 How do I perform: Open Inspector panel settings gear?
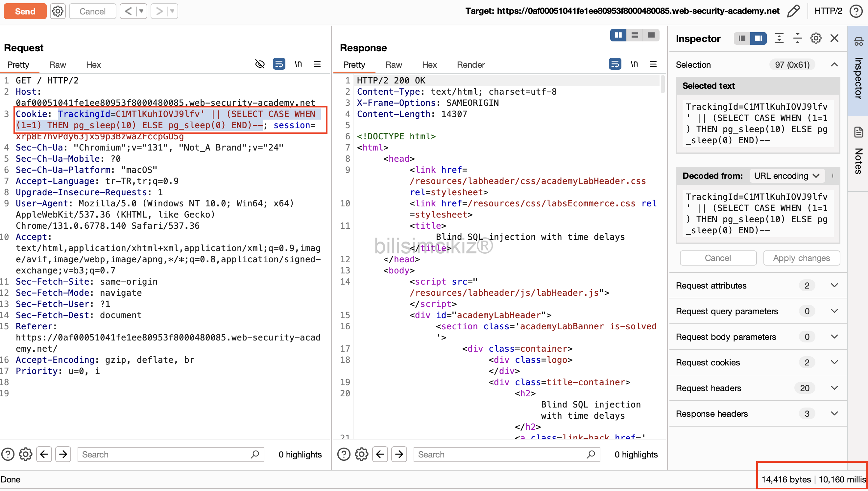pyautogui.click(x=815, y=38)
